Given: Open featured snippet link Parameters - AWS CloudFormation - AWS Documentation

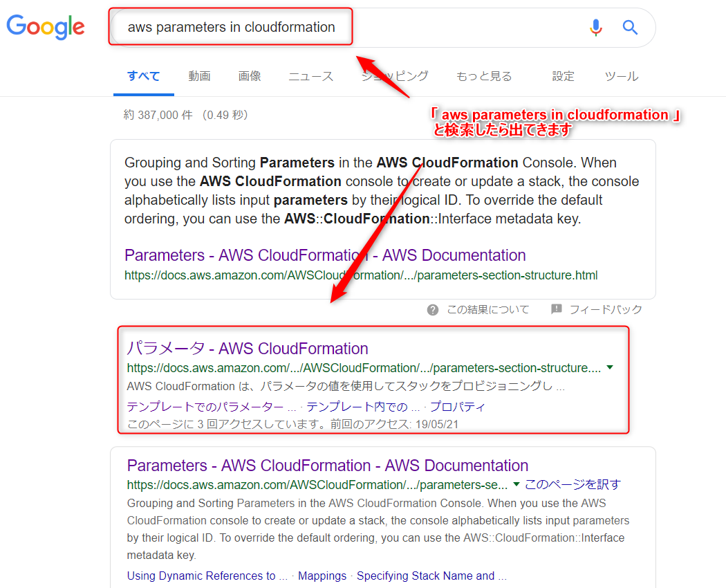Looking at the screenshot, I should point(325,255).
